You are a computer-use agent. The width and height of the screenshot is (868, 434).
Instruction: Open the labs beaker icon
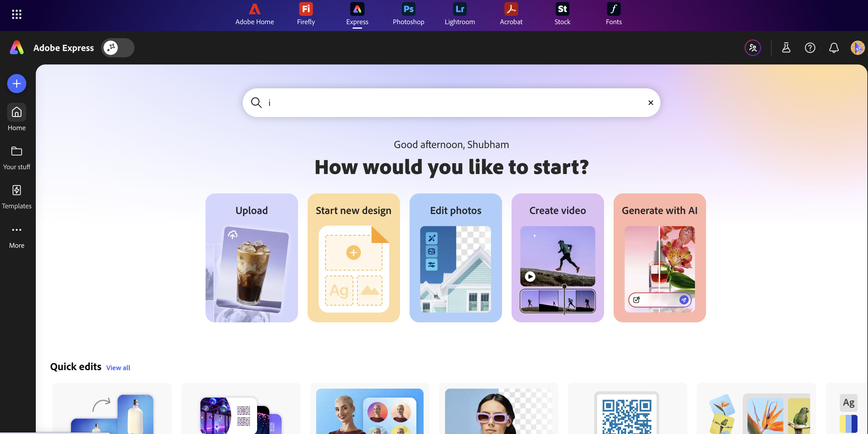point(786,47)
